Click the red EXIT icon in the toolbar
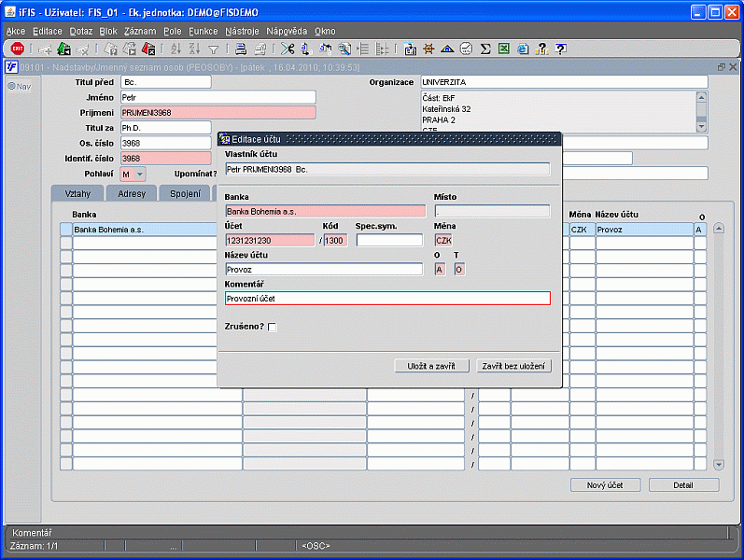The width and height of the screenshot is (744, 560). point(18,49)
